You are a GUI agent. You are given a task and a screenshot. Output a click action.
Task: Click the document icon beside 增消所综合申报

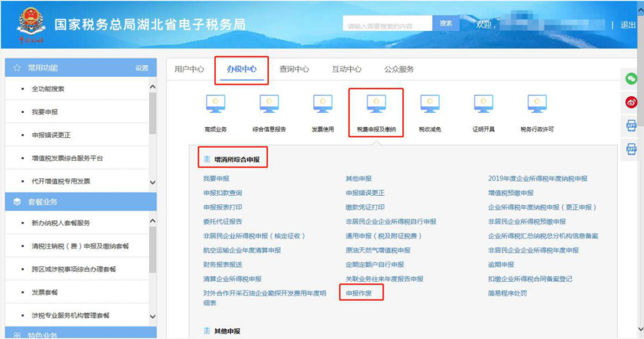click(207, 159)
